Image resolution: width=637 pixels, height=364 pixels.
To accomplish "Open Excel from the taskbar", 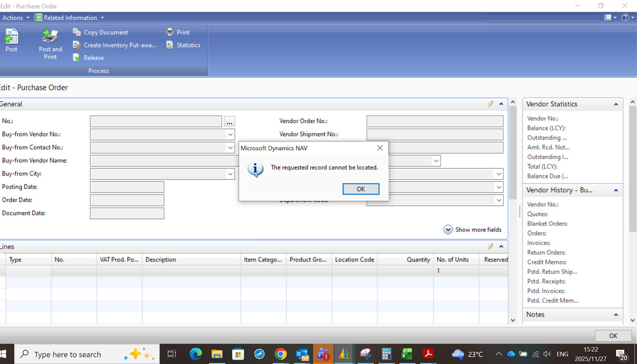I will [407, 354].
